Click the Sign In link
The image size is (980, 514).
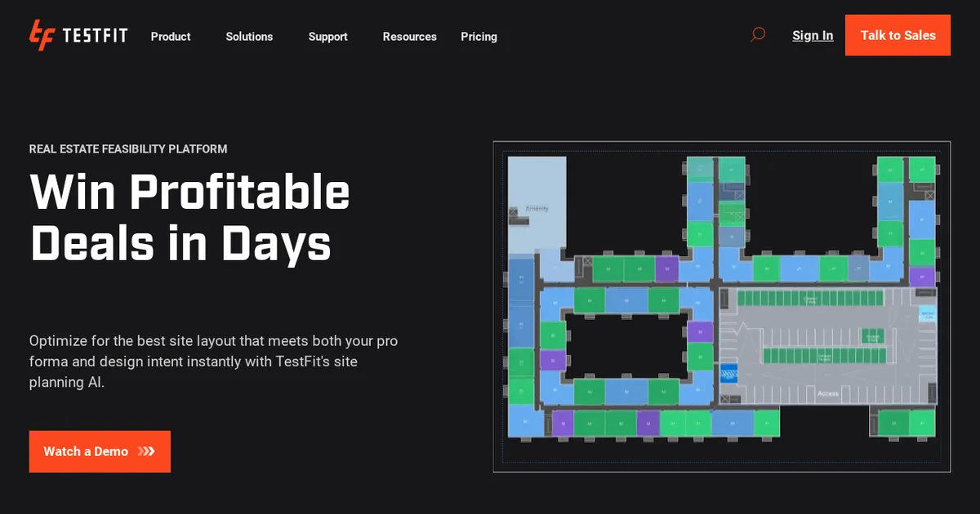pos(813,36)
